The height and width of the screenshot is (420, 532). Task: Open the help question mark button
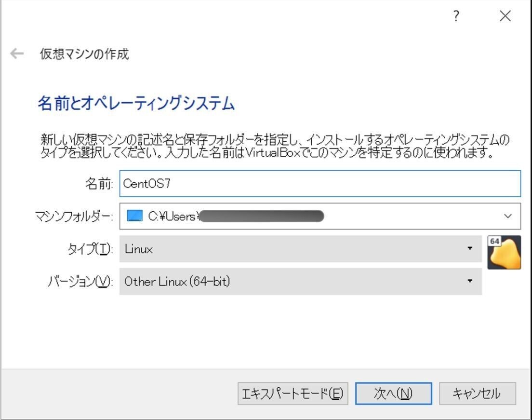click(456, 16)
